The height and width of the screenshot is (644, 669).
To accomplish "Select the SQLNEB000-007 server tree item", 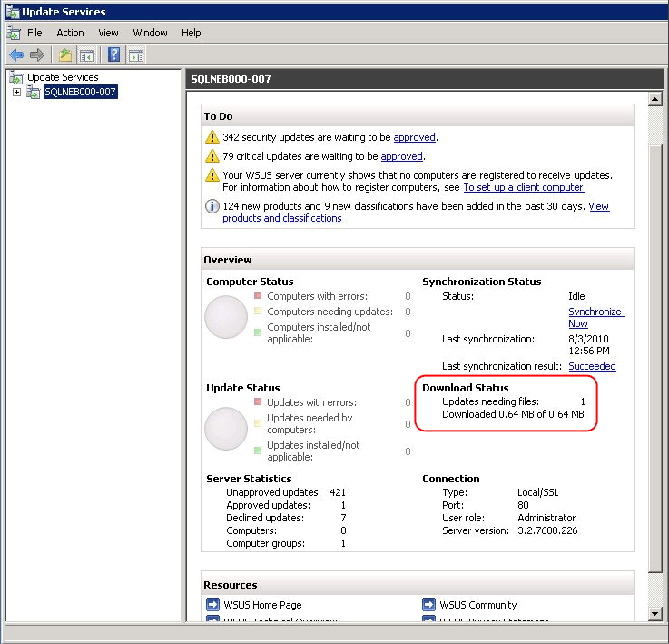I will point(80,92).
